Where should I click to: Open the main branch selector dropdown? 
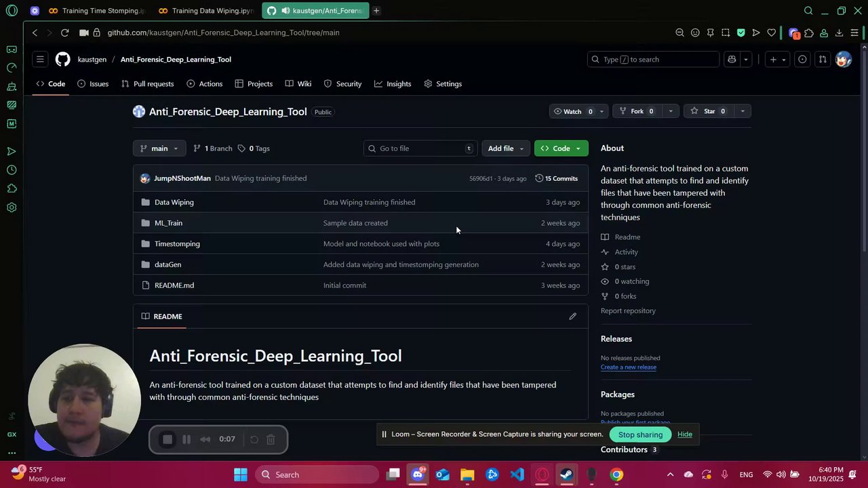(159, 148)
